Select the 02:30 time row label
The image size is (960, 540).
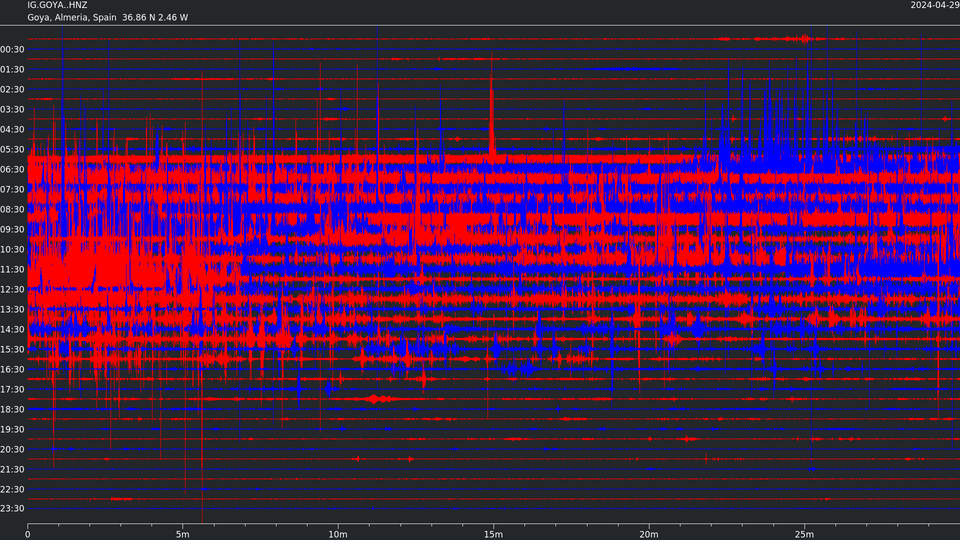coord(12,89)
